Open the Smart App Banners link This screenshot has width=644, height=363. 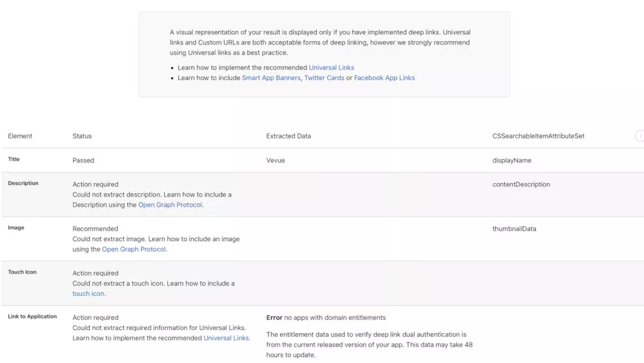[270, 78]
